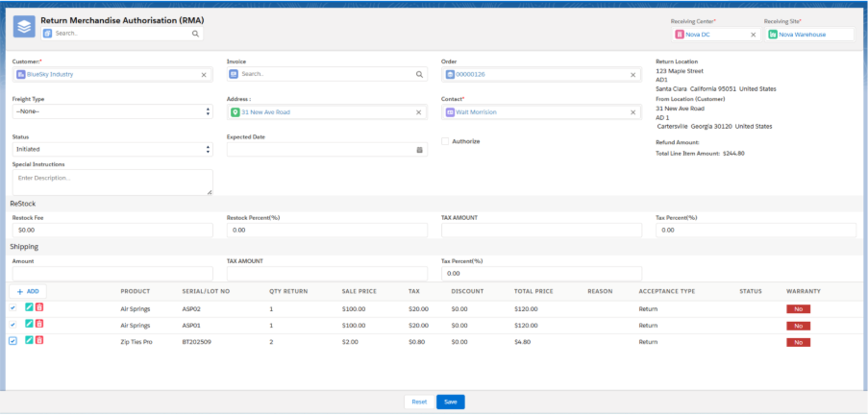Clear the Walt Morrision contact
Image resolution: width=868 pixels, height=415 pixels.
633,111
